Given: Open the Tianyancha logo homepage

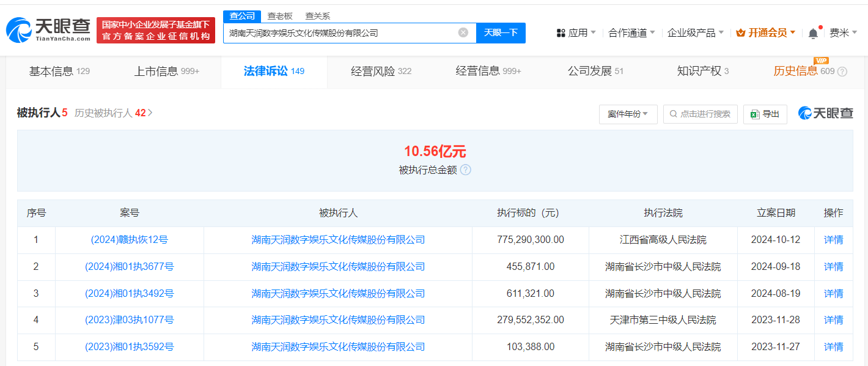Looking at the screenshot, I should (x=48, y=29).
